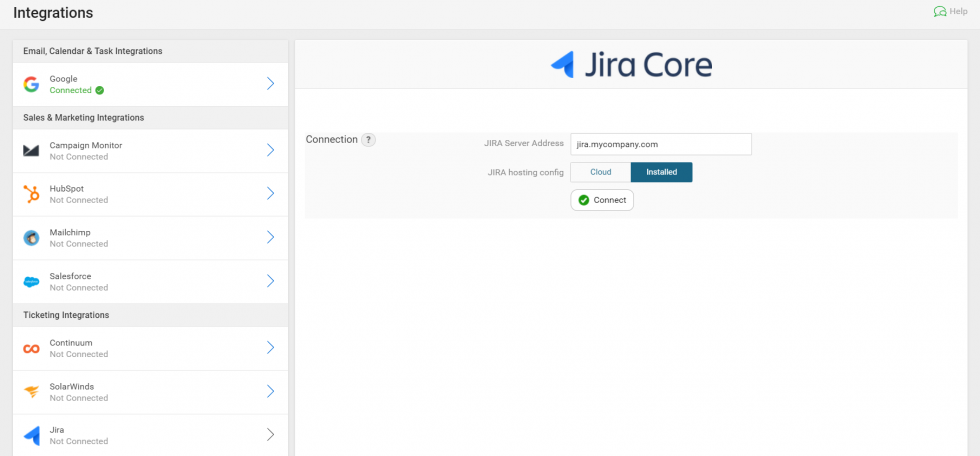Select the Campaign Monitor integration name
This screenshot has width=980, height=456.
click(86, 145)
